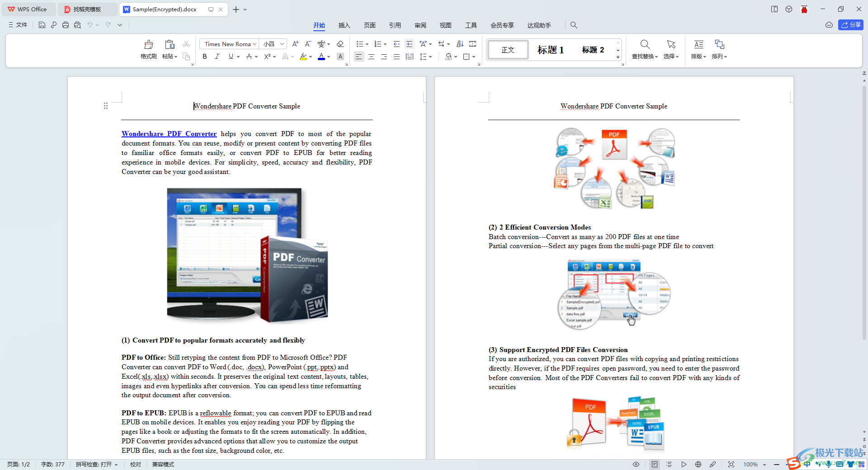The height and width of the screenshot is (470, 868).
Task: Click the Copy icon
Action: pyautogui.click(x=186, y=56)
